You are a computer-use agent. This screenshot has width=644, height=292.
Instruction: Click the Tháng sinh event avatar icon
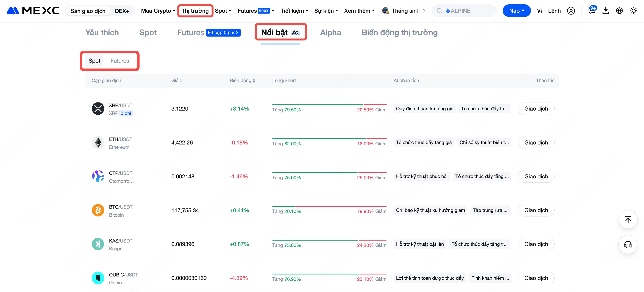pos(385,11)
